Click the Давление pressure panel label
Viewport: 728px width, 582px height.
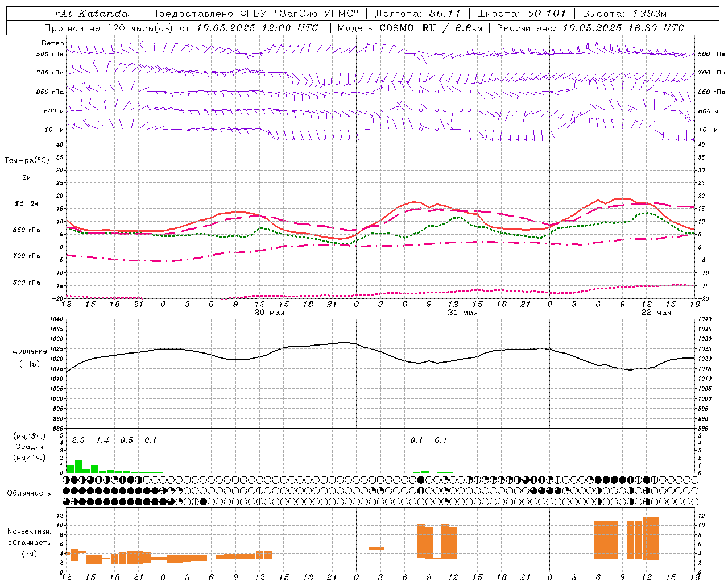(30, 351)
